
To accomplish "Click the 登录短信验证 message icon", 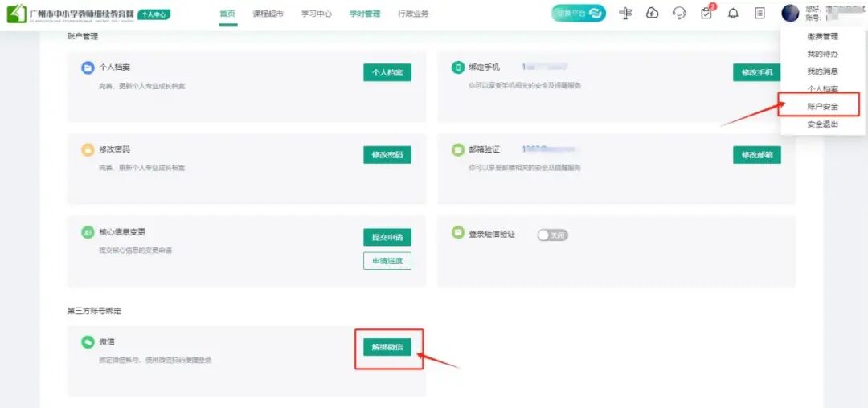I will 458,232.
